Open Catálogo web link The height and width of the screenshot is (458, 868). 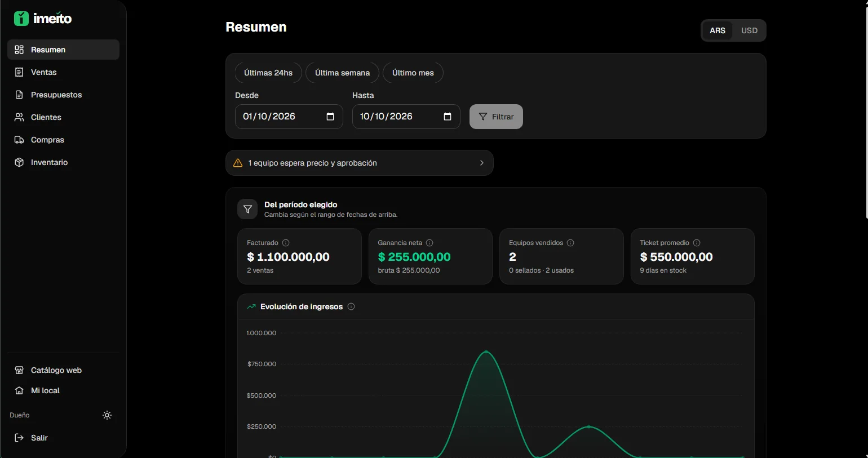coord(63,370)
